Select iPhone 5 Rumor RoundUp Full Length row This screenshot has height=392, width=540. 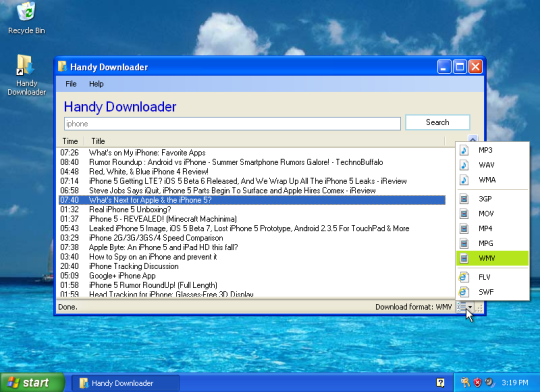[x=252, y=285]
